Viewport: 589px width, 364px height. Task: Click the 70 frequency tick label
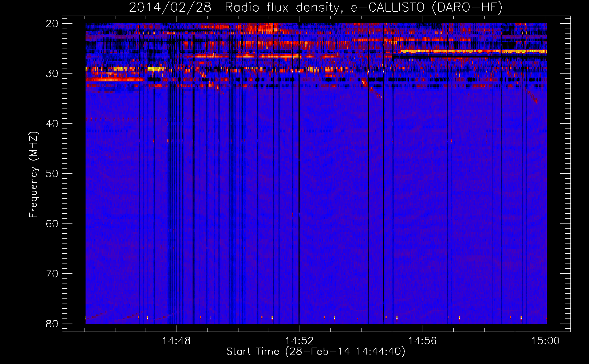(x=52, y=274)
